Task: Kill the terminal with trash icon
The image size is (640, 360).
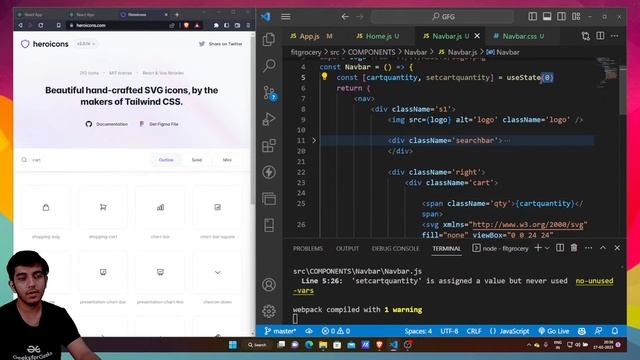Action: (574, 248)
